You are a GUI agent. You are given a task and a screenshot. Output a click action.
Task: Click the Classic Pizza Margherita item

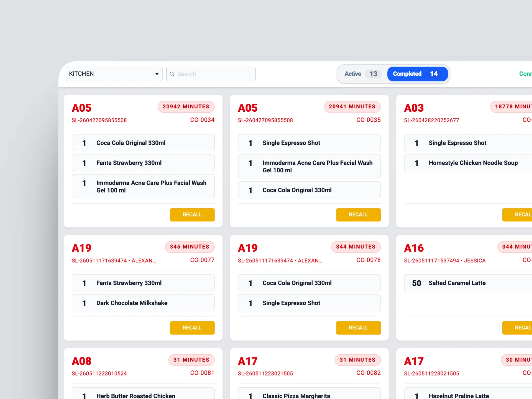pyautogui.click(x=310, y=394)
